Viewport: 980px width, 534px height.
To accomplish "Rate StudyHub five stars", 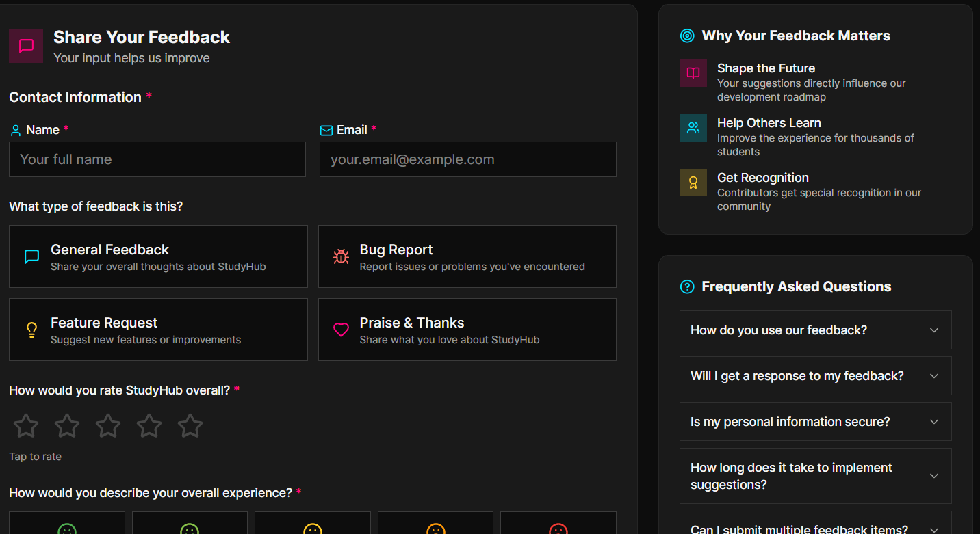I will coord(190,425).
